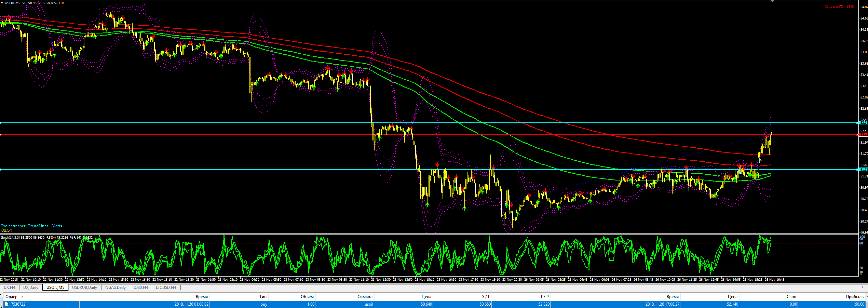Click the 23 Nov 12:30 time axis label

[x=381, y=280]
